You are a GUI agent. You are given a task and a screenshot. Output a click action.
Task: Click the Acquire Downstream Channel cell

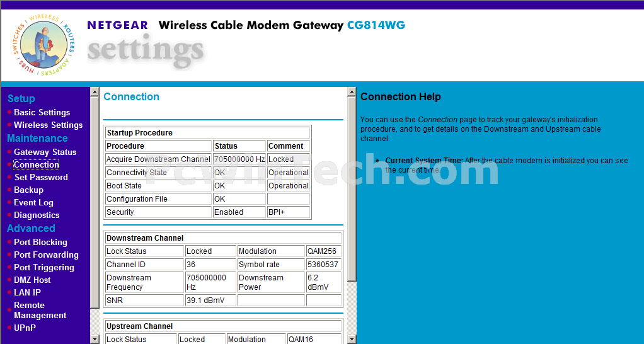pyautogui.click(x=159, y=159)
